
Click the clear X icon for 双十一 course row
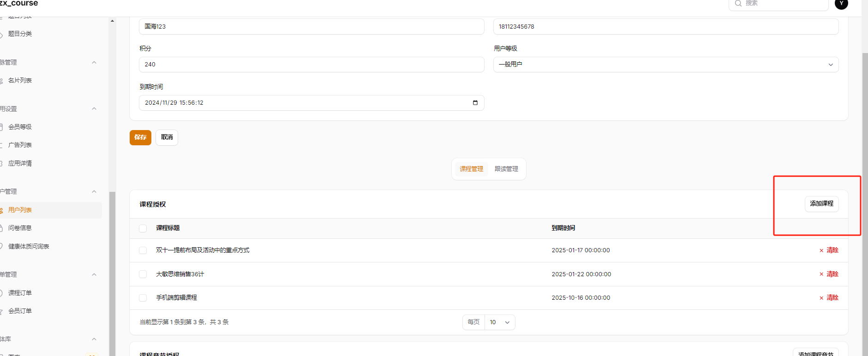click(821, 250)
